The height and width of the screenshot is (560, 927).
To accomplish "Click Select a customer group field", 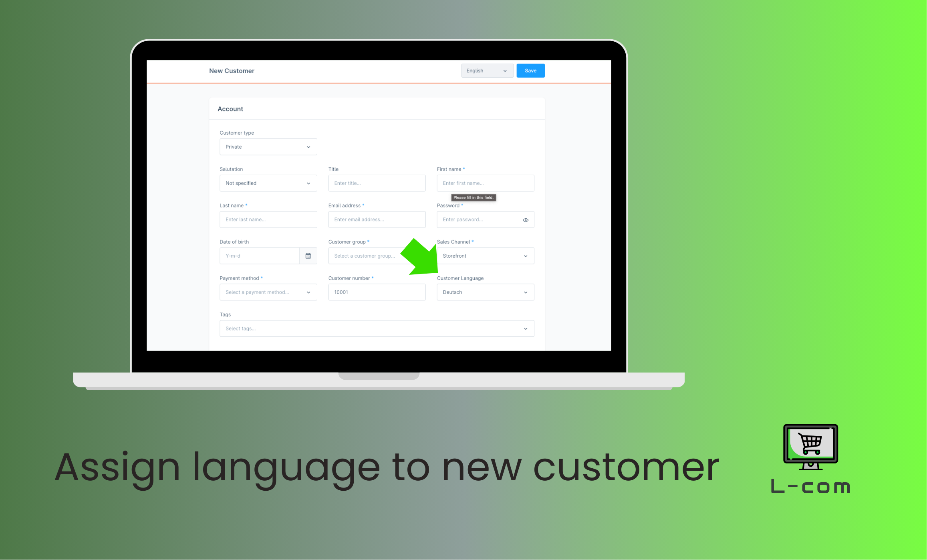I will [x=375, y=256].
